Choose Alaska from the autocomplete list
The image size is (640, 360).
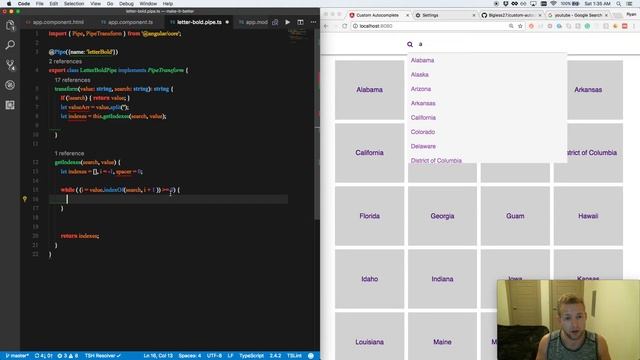420,74
